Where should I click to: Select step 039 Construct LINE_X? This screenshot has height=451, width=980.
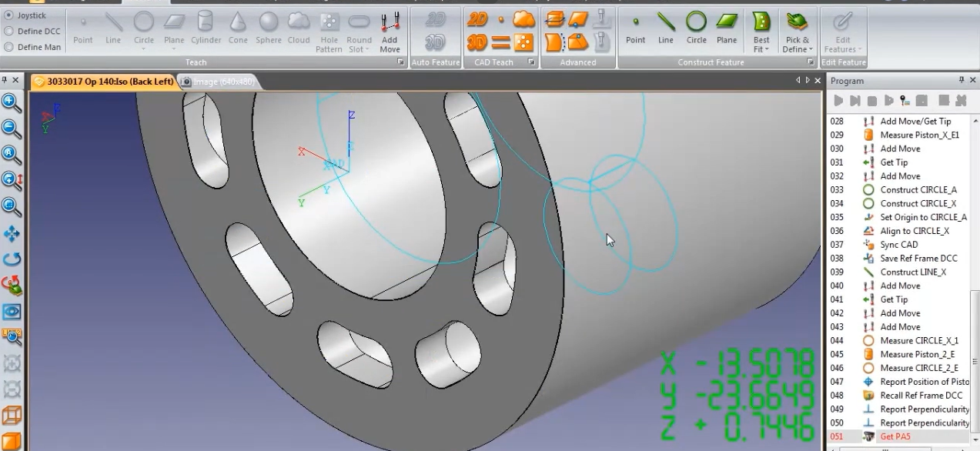pyautogui.click(x=898, y=272)
